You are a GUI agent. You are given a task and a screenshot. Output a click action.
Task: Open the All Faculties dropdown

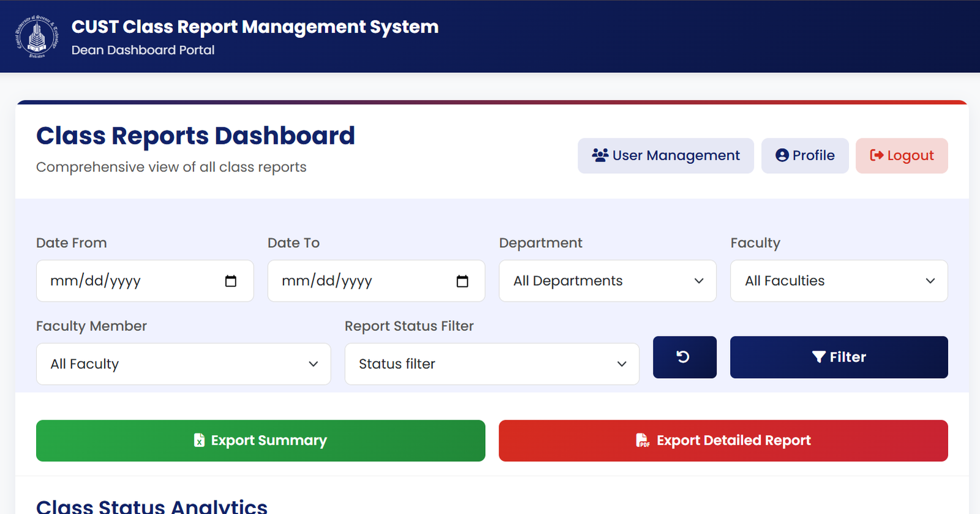point(839,281)
